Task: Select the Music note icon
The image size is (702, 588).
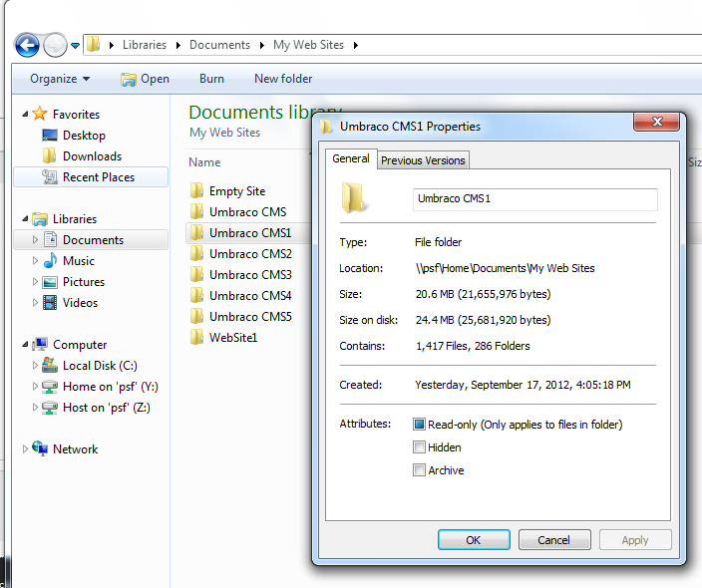Action: 50,260
